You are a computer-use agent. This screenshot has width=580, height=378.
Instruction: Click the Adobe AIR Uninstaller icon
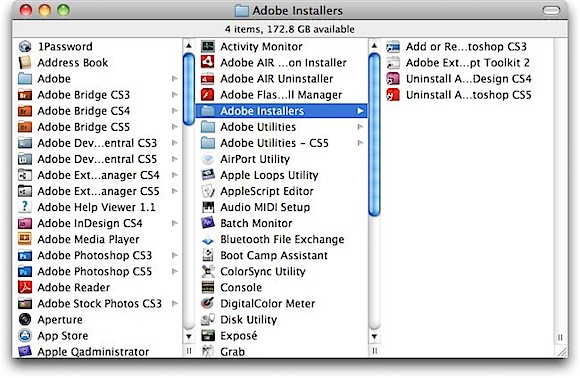tap(208, 78)
